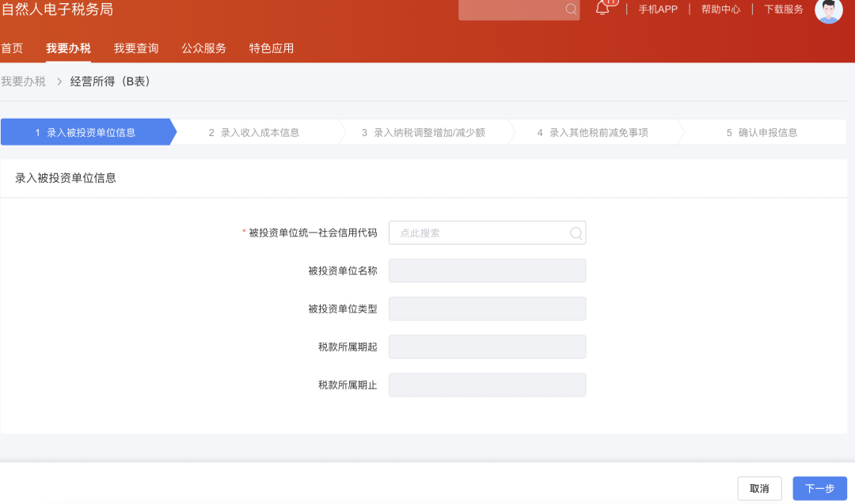Click the 下一步 button
855x504 pixels.
coord(819,488)
